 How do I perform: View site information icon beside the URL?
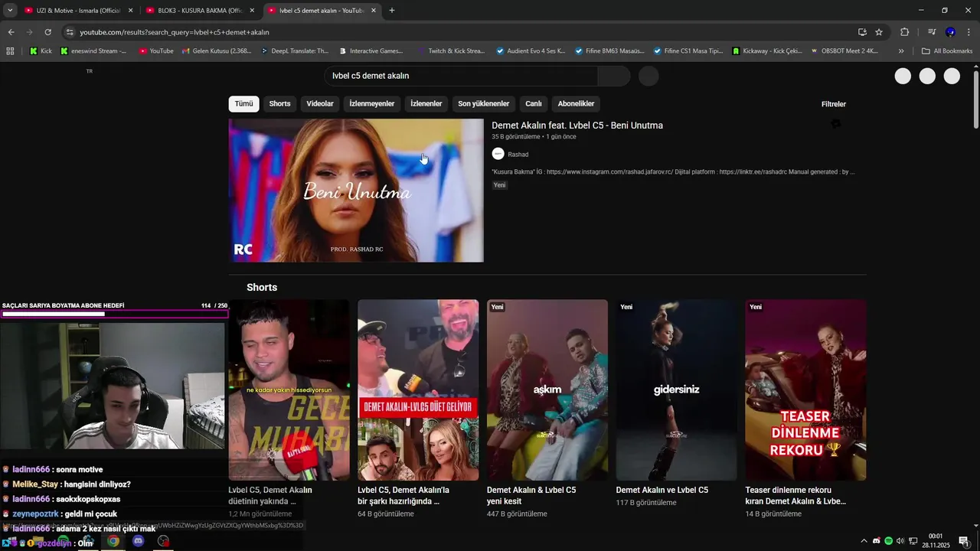click(70, 32)
